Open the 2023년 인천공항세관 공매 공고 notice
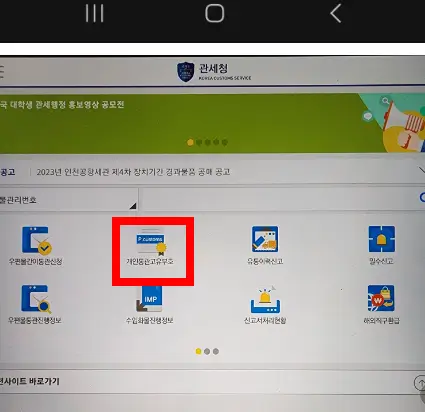The height and width of the screenshot is (412, 425). click(133, 172)
